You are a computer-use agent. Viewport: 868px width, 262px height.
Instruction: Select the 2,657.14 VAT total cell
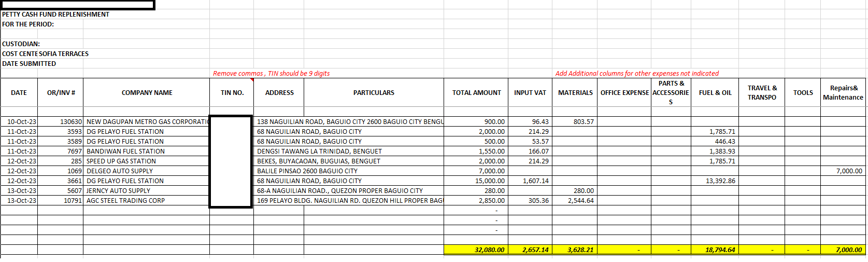(x=530, y=250)
